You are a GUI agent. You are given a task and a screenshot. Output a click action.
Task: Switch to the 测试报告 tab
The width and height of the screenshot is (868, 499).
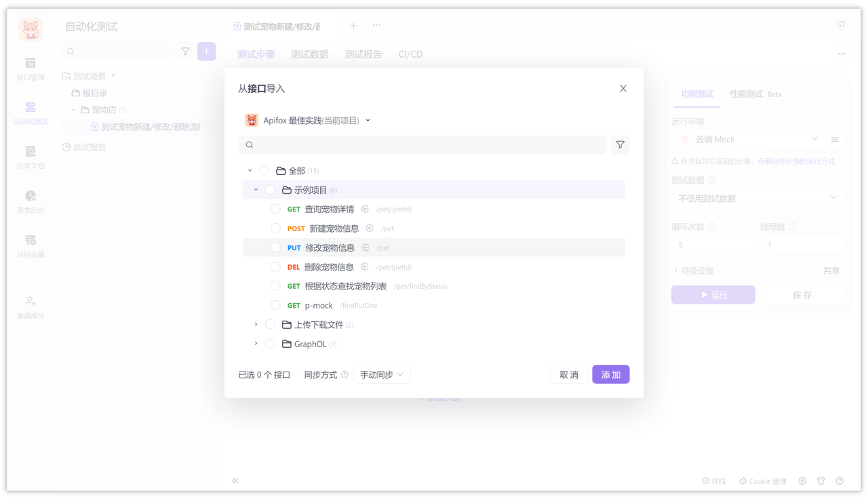(x=363, y=54)
